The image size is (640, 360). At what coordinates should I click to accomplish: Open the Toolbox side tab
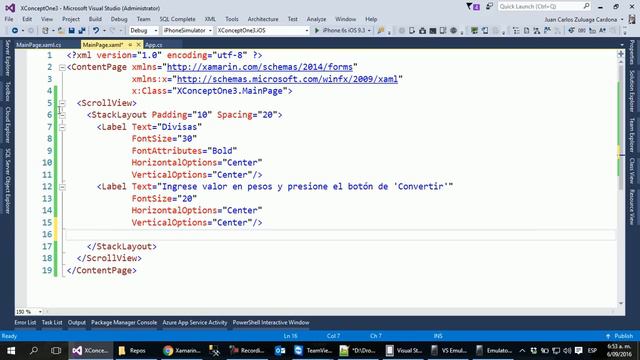[x=7, y=91]
